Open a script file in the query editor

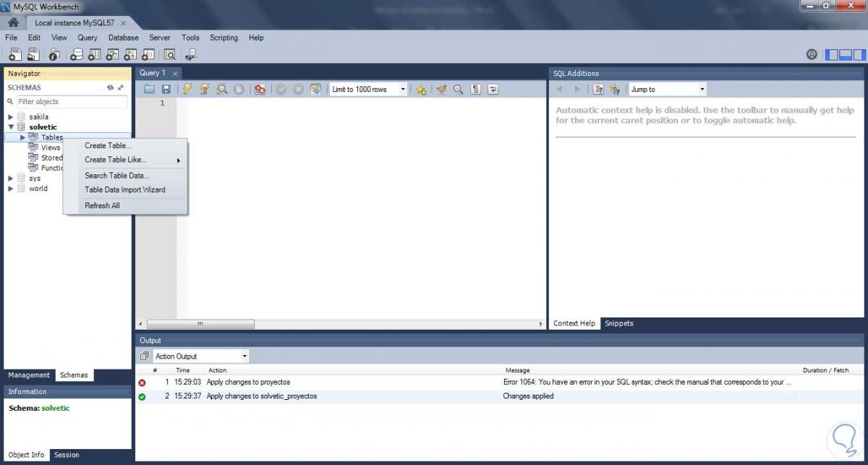tap(150, 90)
